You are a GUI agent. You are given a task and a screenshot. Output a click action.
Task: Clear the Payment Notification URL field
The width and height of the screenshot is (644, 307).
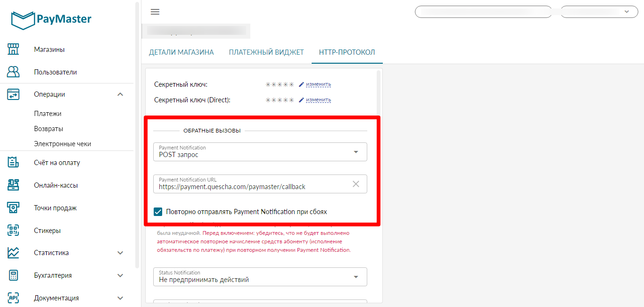coord(356,184)
